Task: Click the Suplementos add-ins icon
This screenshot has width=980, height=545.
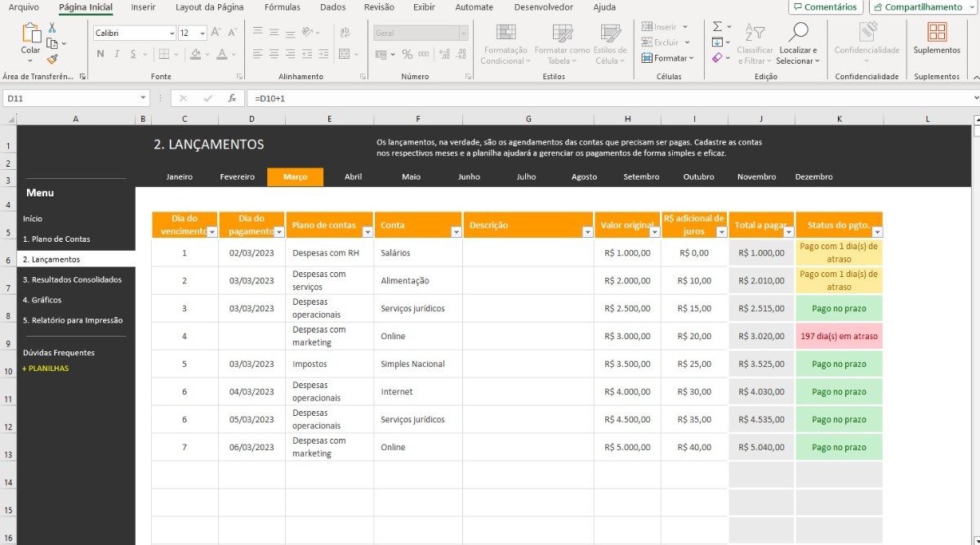Action: [x=937, y=33]
